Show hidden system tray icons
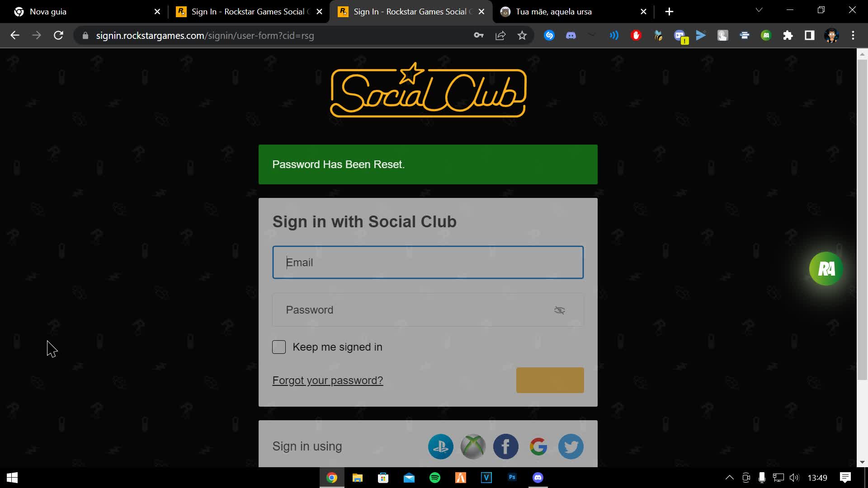 730,478
